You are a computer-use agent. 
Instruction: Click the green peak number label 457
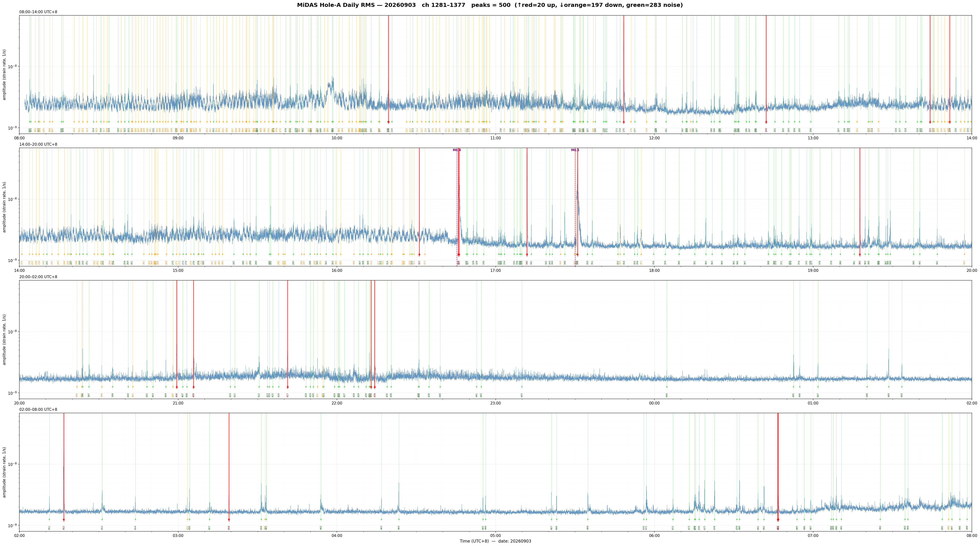pos(209,528)
